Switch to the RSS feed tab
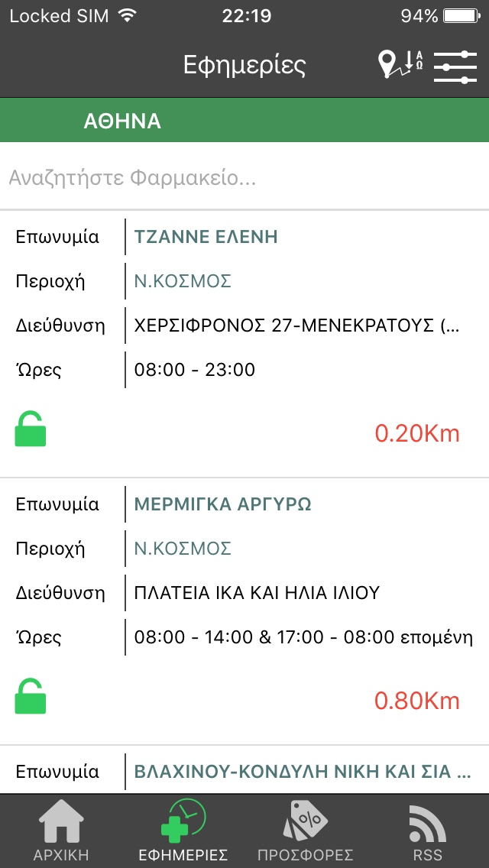Viewport: 489px width, 868px height. coord(426,831)
